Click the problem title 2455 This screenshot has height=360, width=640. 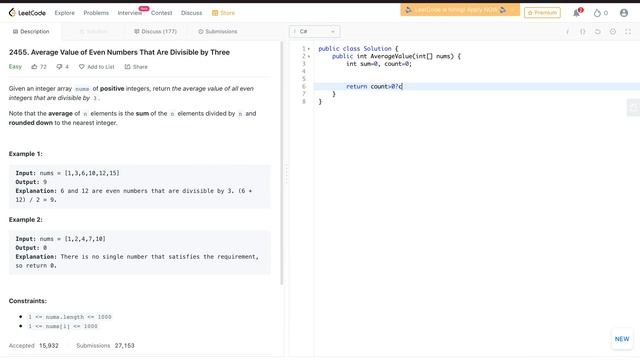[x=119, y=52]
